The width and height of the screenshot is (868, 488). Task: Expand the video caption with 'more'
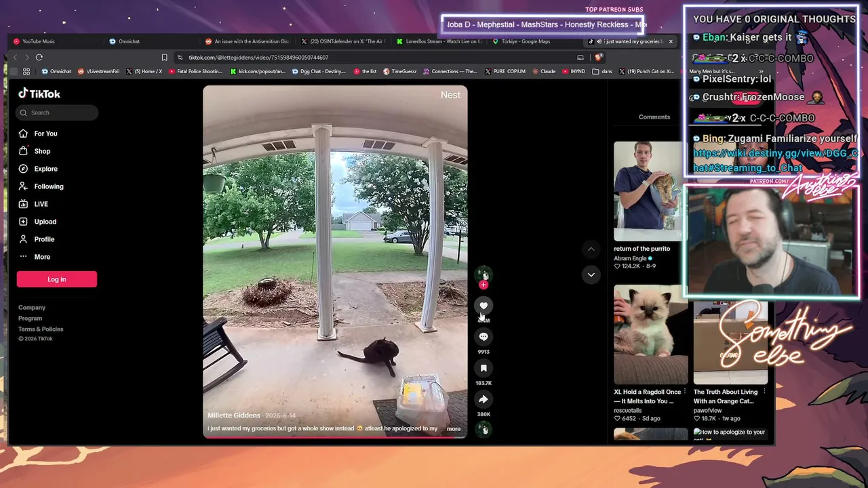point(454,429)
